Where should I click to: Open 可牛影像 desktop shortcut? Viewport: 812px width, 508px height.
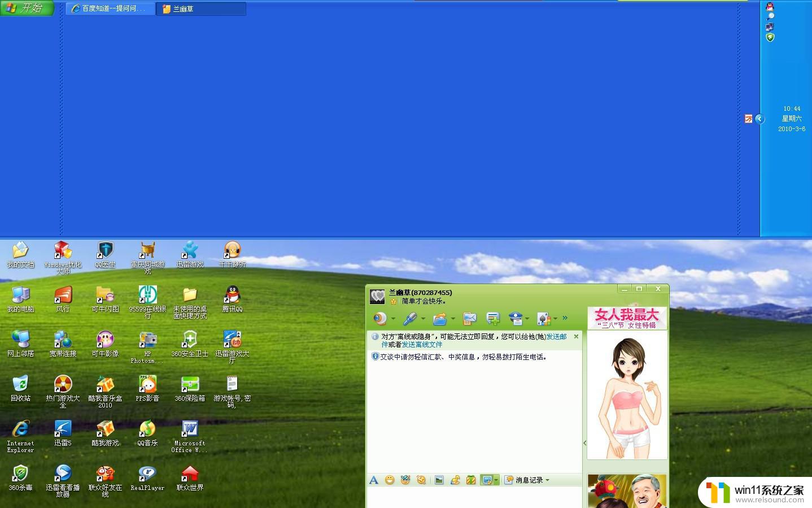105,344
